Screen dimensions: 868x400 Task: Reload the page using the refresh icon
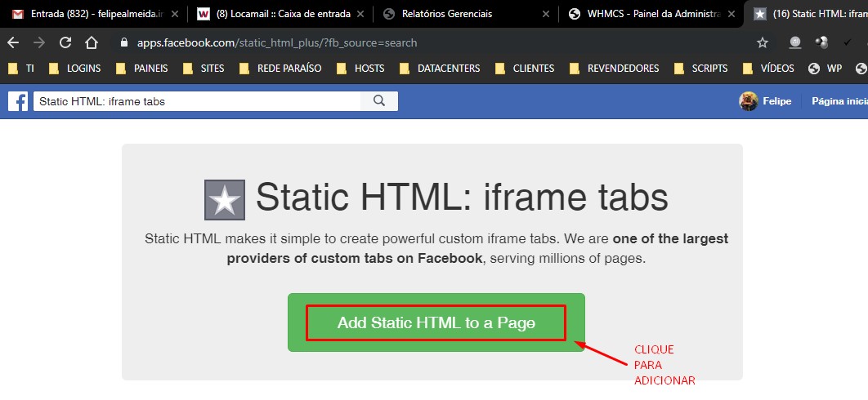tap(65, 42)
